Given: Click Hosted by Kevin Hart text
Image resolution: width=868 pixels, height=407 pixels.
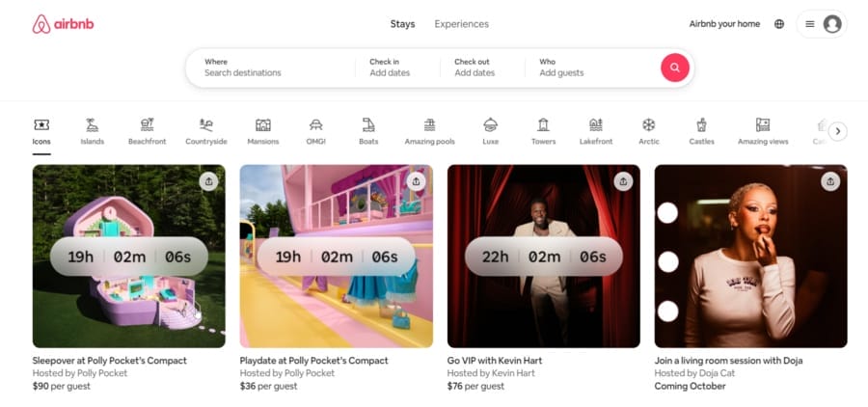Looking at the screenshot, I should coord(491,373).
